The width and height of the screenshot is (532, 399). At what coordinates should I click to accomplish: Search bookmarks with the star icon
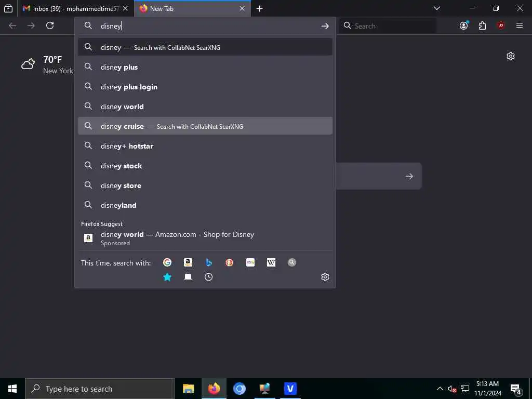[x=167, y=277]
